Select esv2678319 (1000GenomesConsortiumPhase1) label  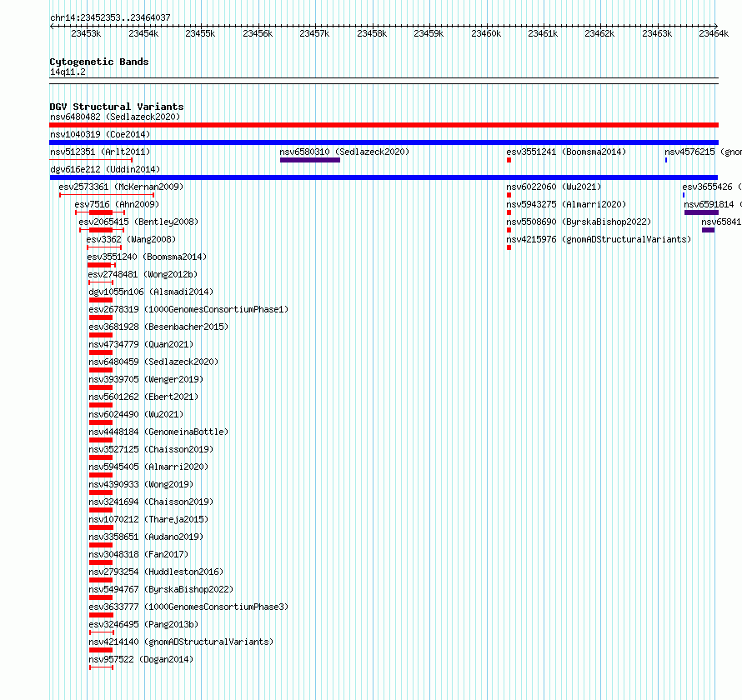(188, 309)
